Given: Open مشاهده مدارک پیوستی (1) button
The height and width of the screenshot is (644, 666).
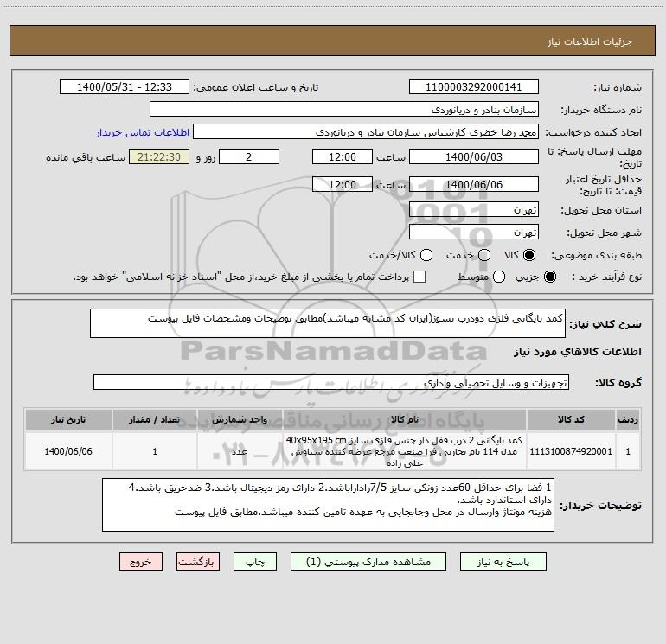Looking at the screenshot, I should (x=368, y=562).
